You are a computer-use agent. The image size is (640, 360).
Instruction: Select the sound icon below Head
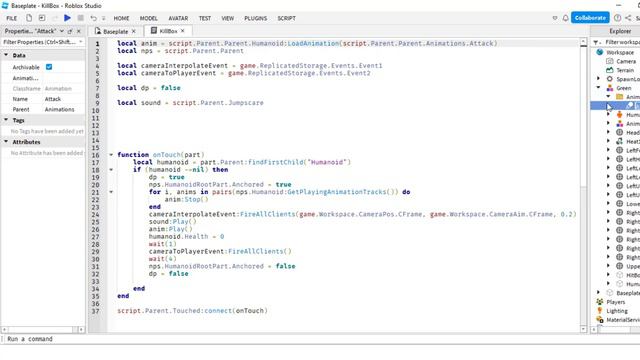620,141
